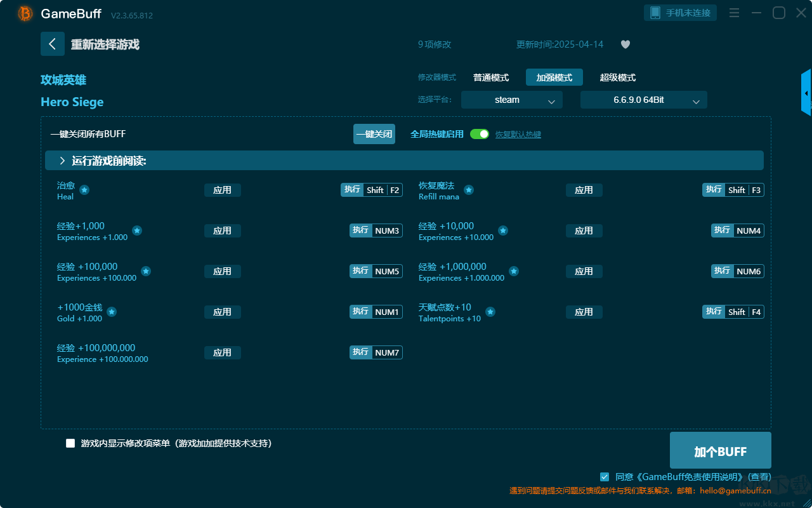
Task: Toggle the global hotkey switch
Action: click(480, 134)
